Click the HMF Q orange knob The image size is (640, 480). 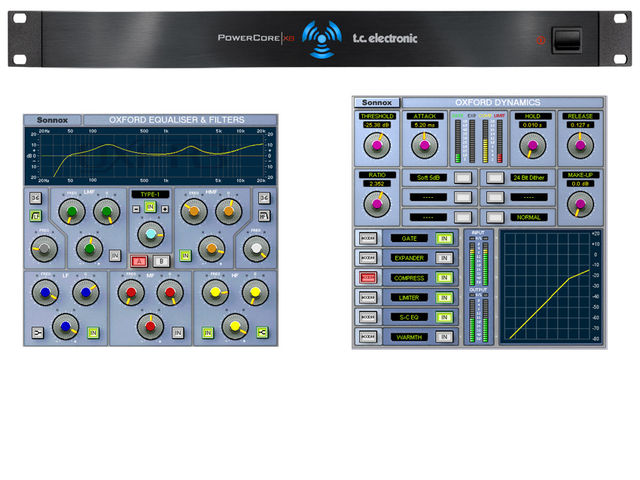229,211
